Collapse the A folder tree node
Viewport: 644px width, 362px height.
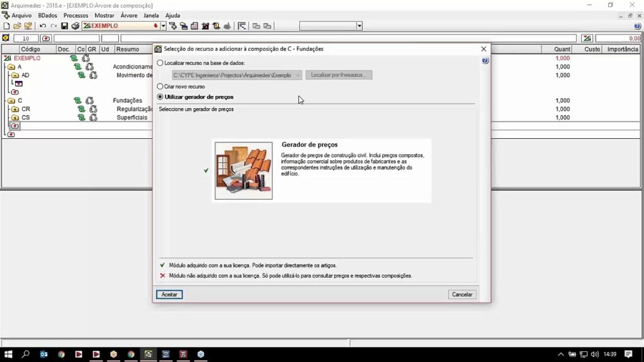(11, 67)
